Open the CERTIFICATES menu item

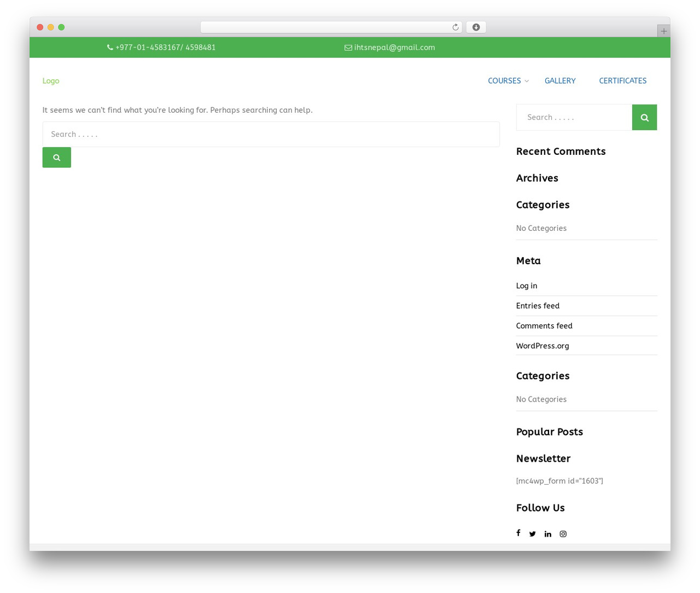(622, 81)
